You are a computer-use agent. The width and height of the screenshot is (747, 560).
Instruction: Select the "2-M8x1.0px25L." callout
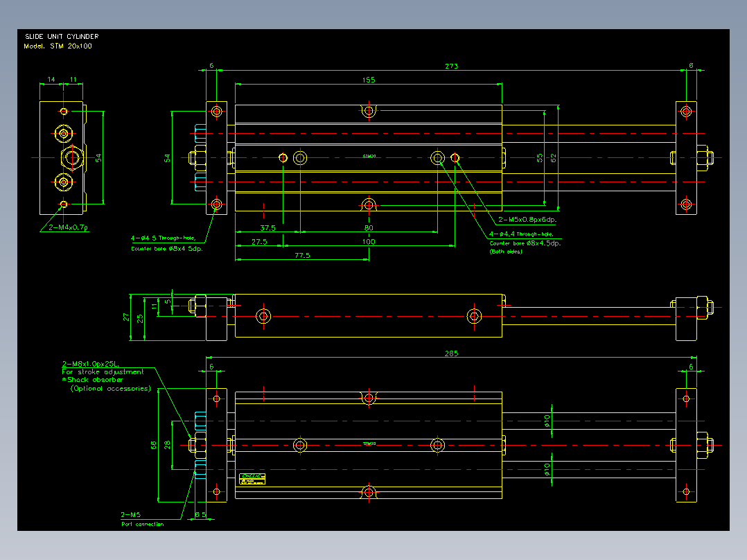91,364
